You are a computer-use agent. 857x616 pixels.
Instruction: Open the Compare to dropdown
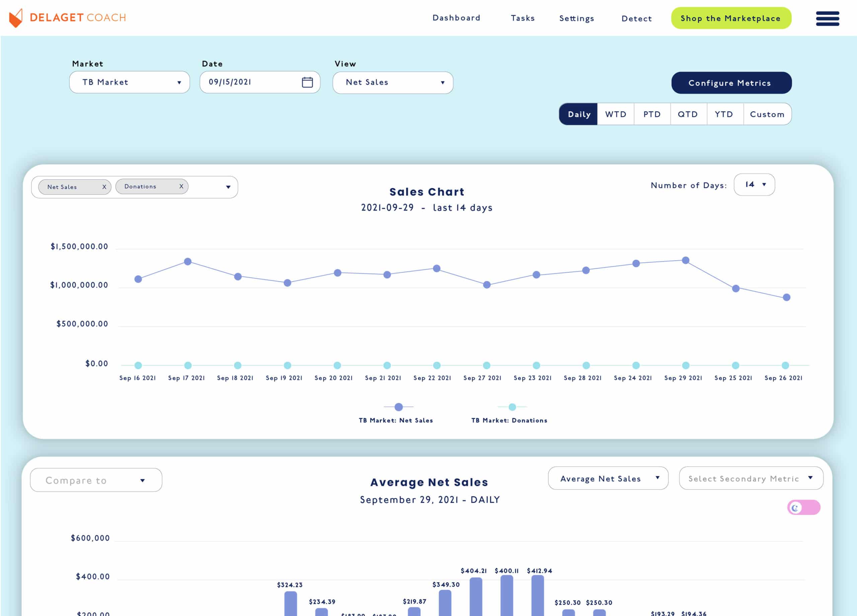pyautogui.click(x=96, y=480)
